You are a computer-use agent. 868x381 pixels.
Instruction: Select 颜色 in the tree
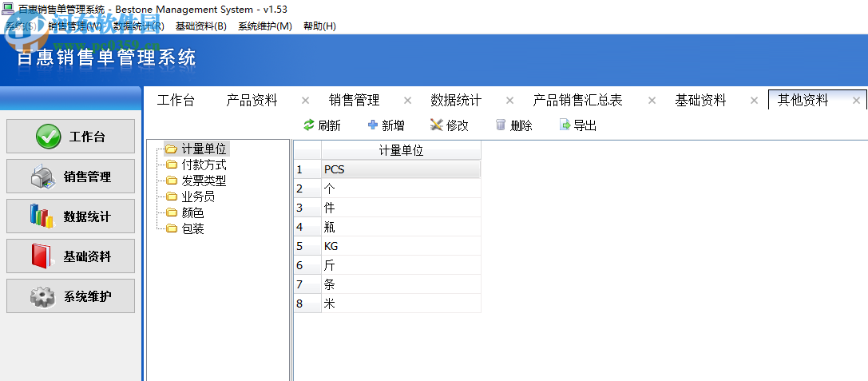(192, 212)
